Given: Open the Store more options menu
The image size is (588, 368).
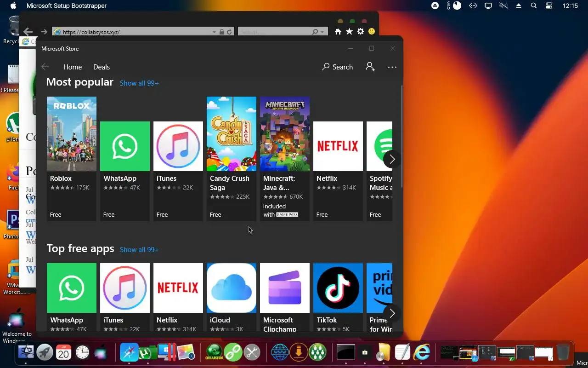Looking at the screenshot, I should click(392, 67).
